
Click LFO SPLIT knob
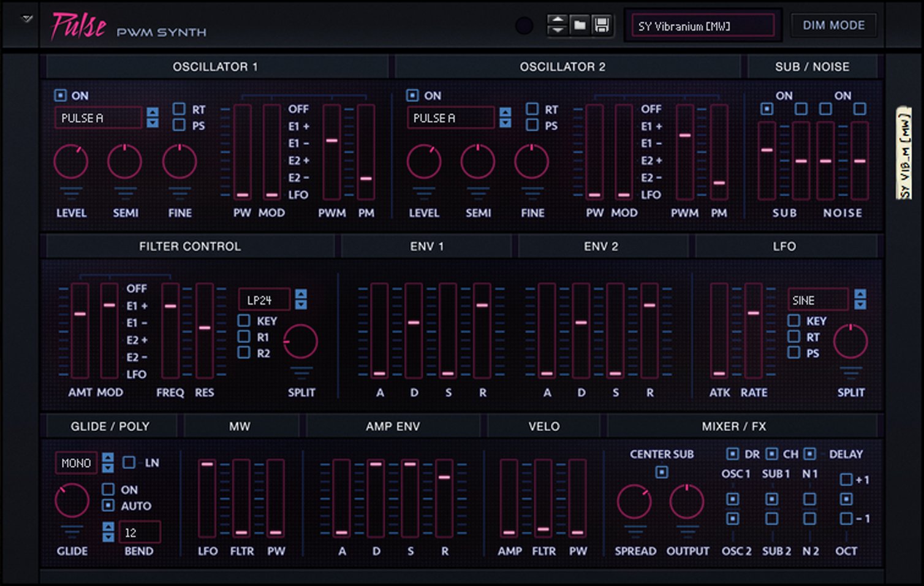(850, 341)
